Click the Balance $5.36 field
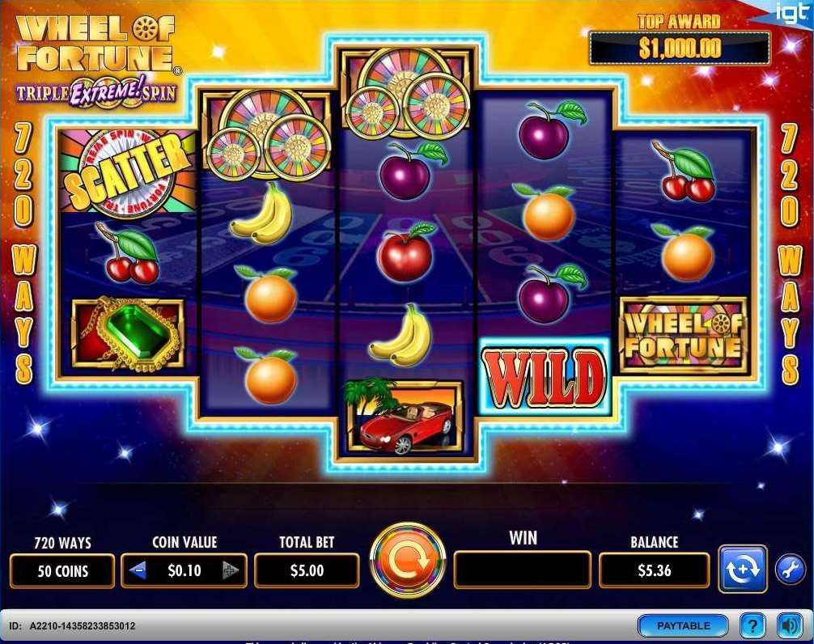Image resolution: width=814 pixels, height=644 pixels. point(654,570)
